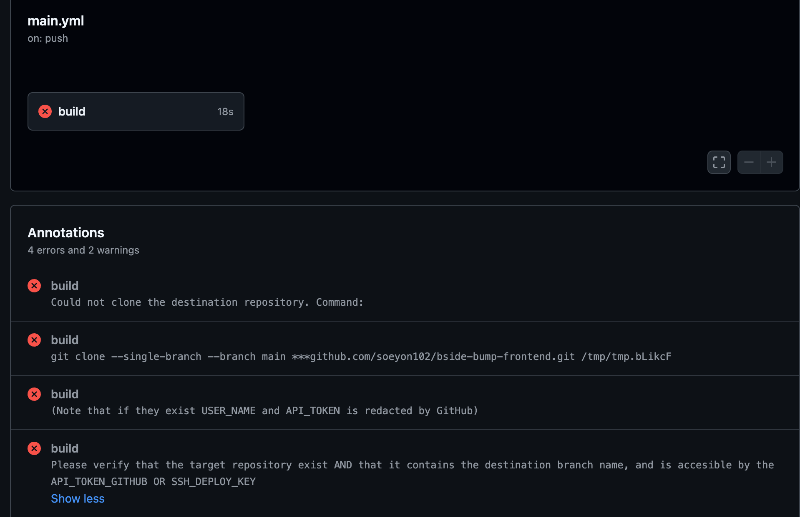The width and height of the screenshot is (800, 517).
Task: Select the main.yml workflow title
Action: coord(56,21)
